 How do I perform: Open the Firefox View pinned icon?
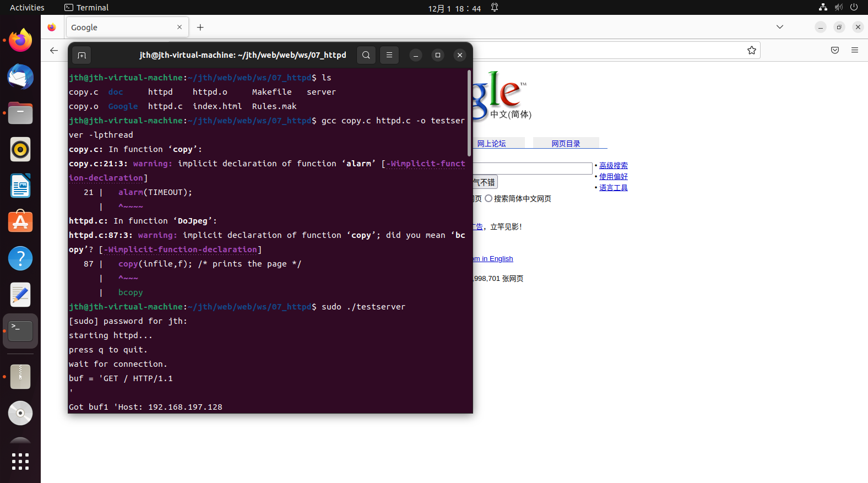52,27
